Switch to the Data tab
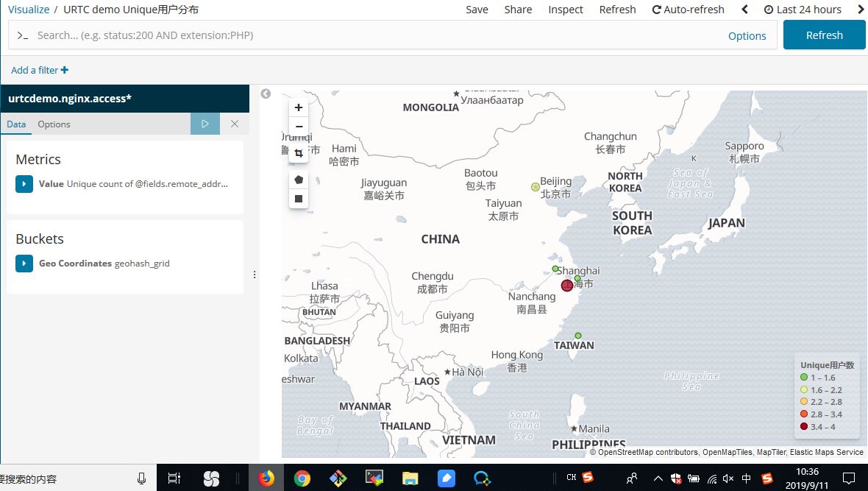Viewport: 868px width, 491px height. [16, 124]
